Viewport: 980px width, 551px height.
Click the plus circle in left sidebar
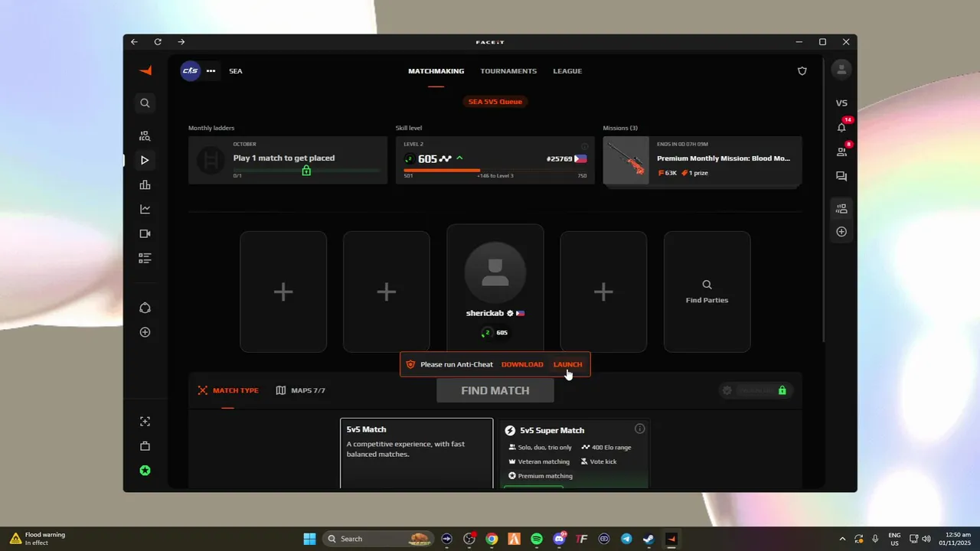145,332
